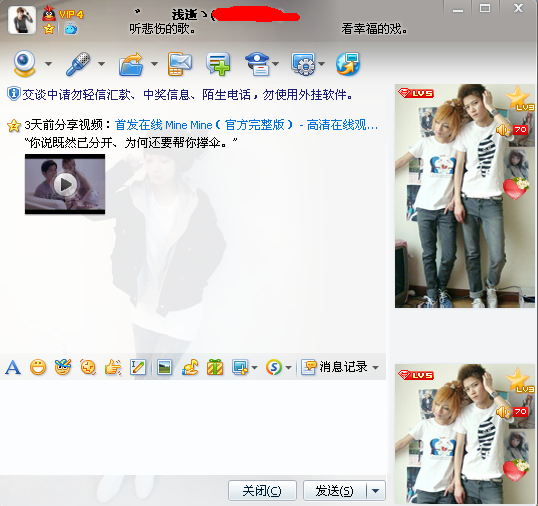Click the contact avatar in the header
Screen dimensions: 538x506
click(x=22, y=20)
